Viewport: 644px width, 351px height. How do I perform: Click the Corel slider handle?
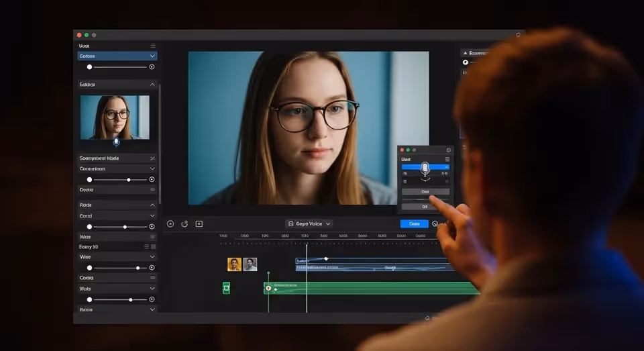tap(125, 227)
